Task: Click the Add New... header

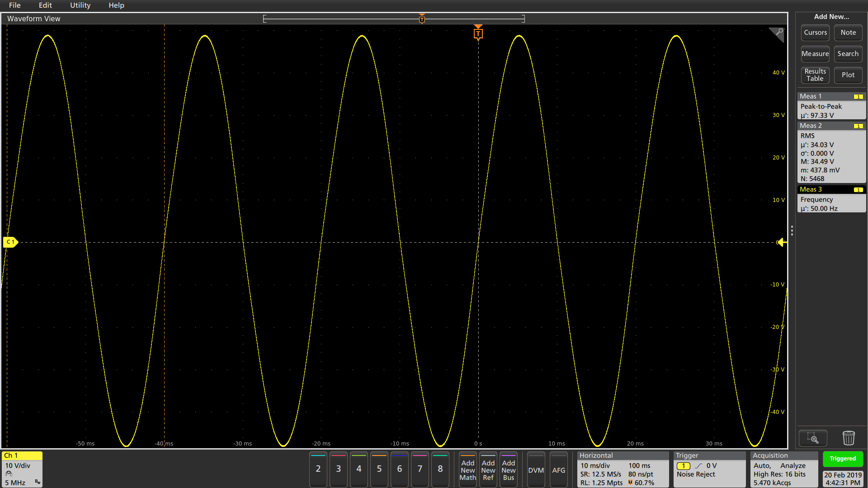Action: tap(831, 17)
